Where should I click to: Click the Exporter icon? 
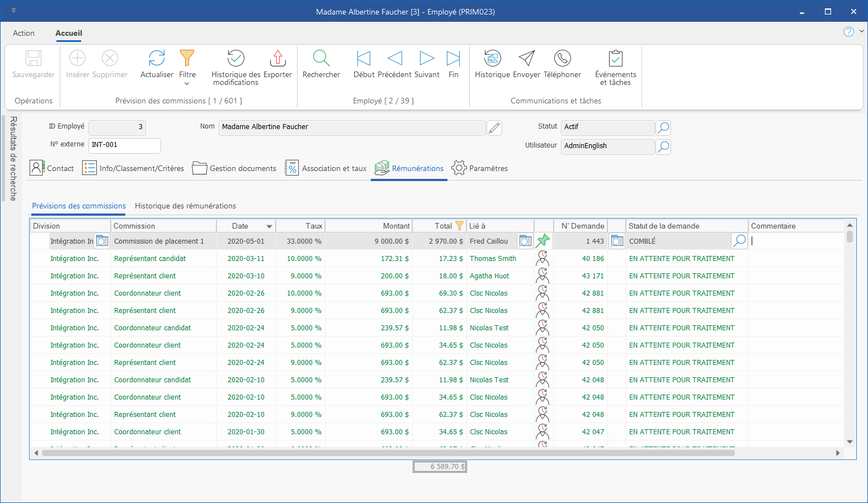(277, 59)
